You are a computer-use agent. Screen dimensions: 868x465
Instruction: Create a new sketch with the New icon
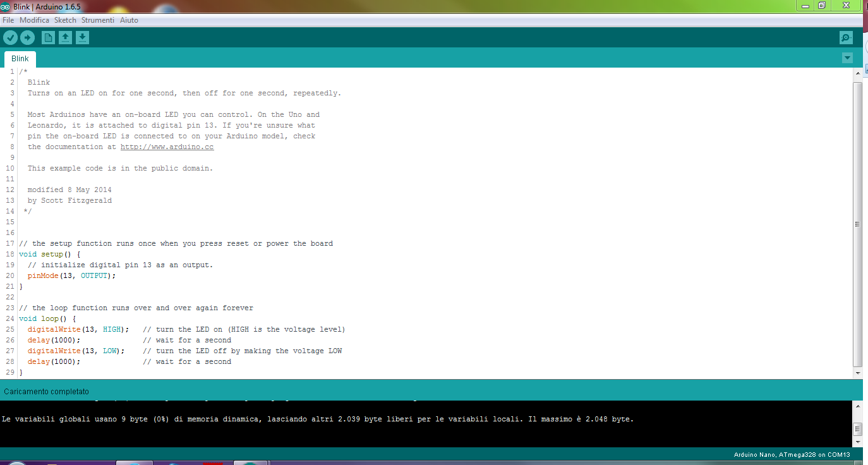48,38
